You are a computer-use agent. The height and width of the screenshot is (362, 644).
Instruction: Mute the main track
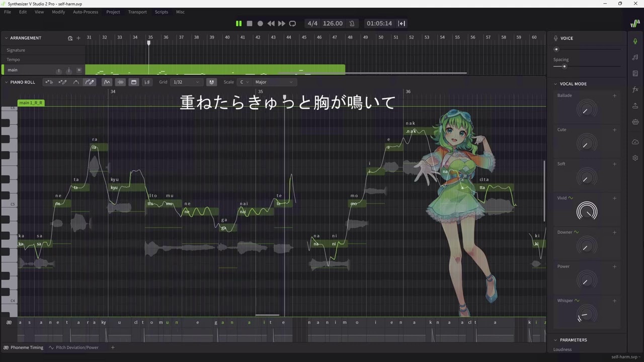pyautogui.click(x=79, y=70)
